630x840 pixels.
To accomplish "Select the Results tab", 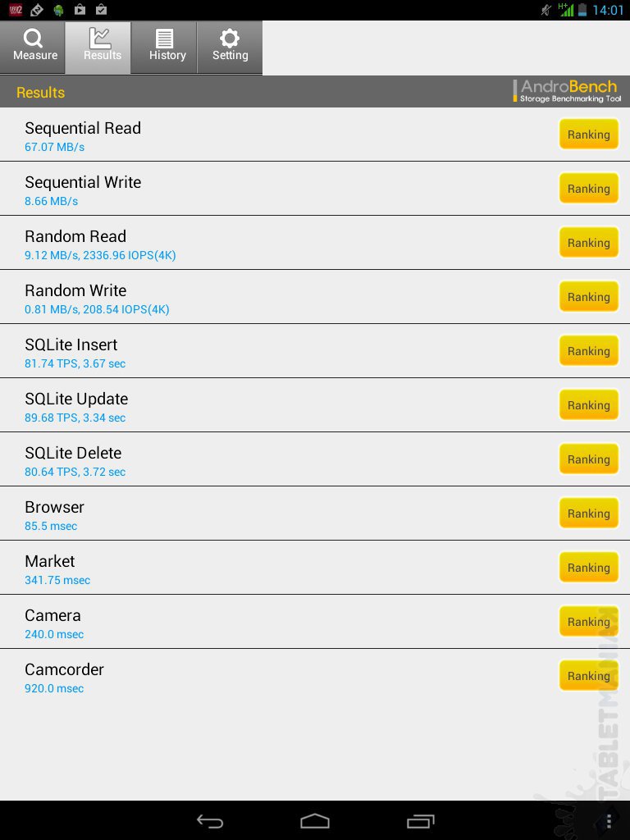I will pos(102,48).
